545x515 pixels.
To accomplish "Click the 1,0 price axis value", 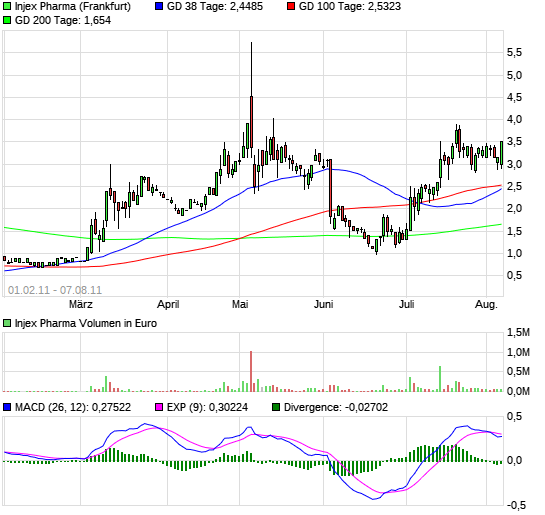I will click(x=514, y=253).
